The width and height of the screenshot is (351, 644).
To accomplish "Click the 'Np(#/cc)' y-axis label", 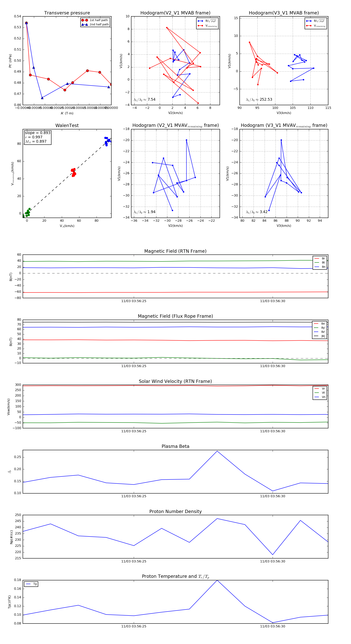I will [x=11, y=537].
